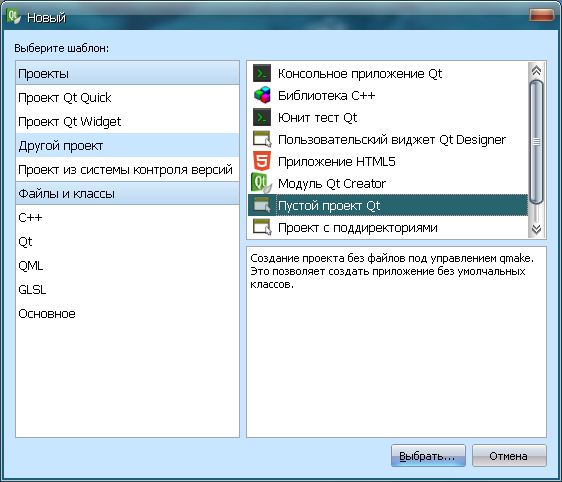
Task: Click the Qt console application terminal icon
Action: coord(262,73)
